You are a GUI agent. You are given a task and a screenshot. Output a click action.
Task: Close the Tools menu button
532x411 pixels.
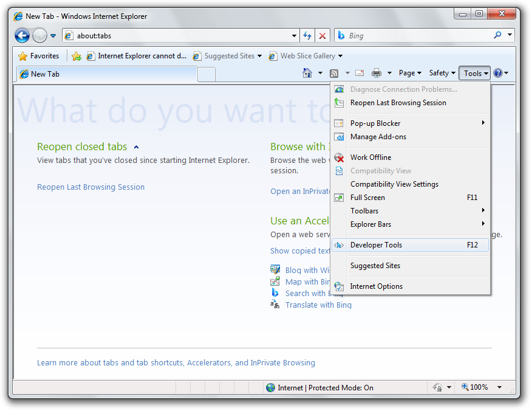(475, 74)
